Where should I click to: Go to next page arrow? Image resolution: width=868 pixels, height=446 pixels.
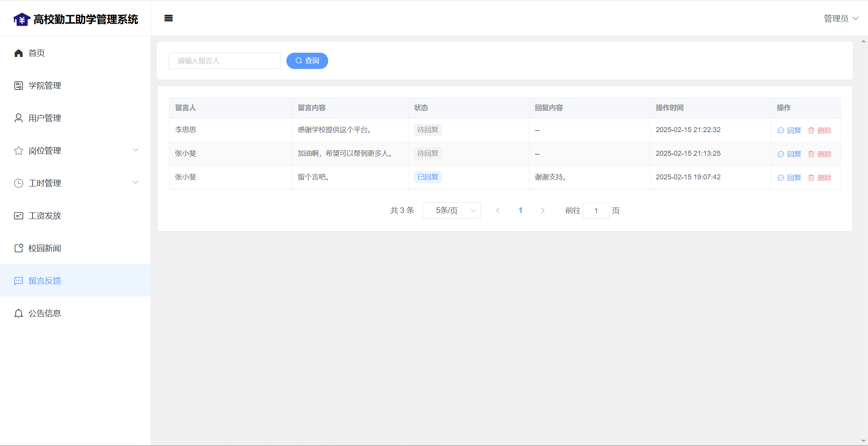point(543,210)
